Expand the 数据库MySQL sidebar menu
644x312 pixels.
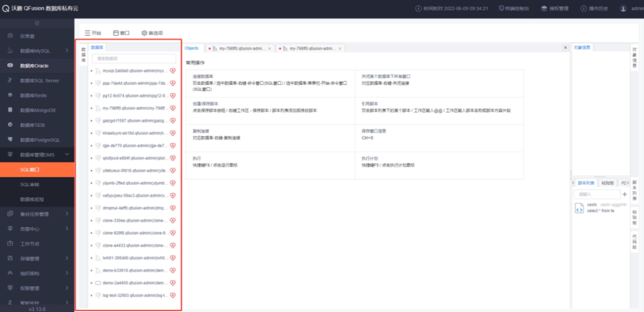click(x=37, y=51)
